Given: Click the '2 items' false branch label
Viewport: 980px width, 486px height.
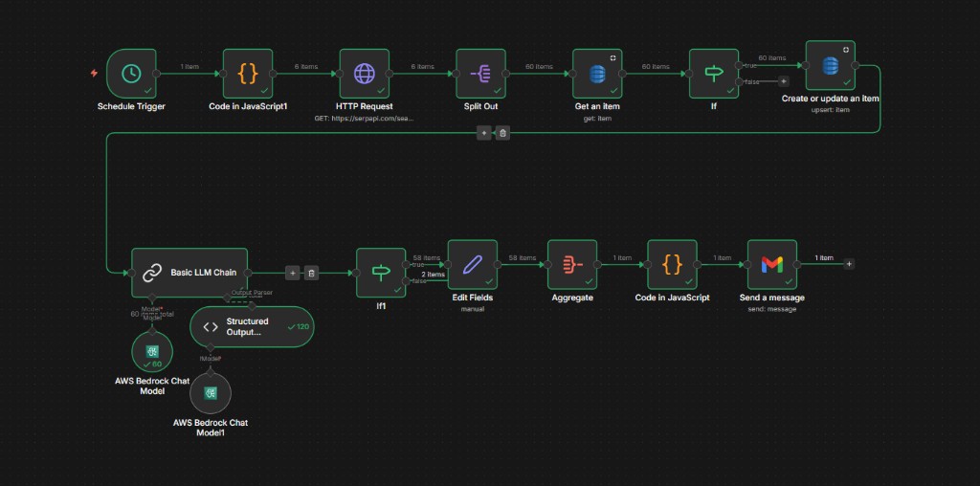Looking at the screenshot, I should click(x=433, y=275).
